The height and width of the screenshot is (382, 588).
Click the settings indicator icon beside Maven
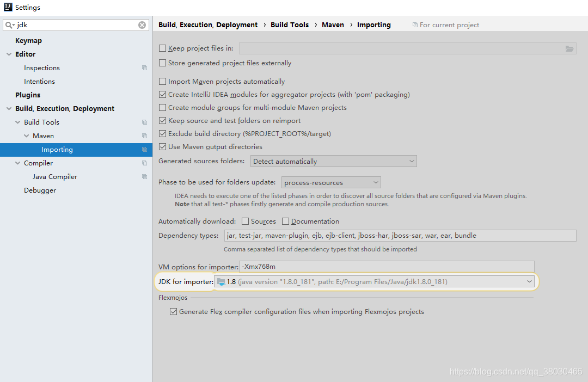coord(144,135)
